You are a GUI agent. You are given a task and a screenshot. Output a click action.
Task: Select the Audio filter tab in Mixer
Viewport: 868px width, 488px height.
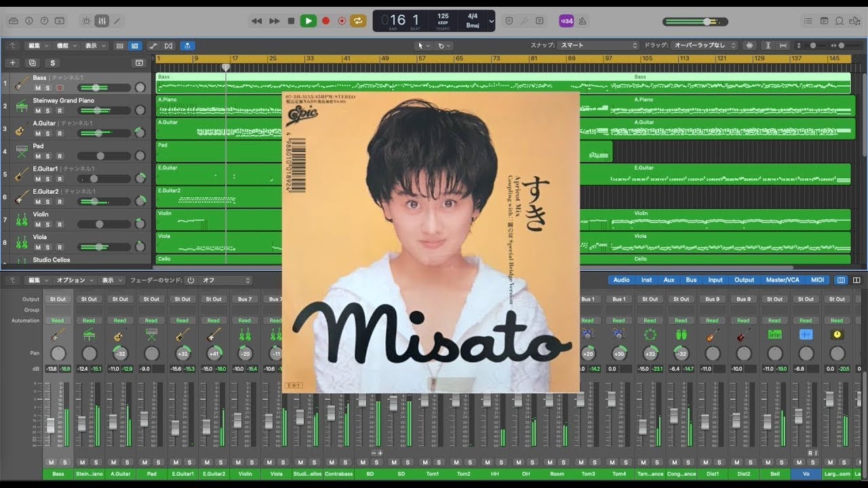point(621,280)
